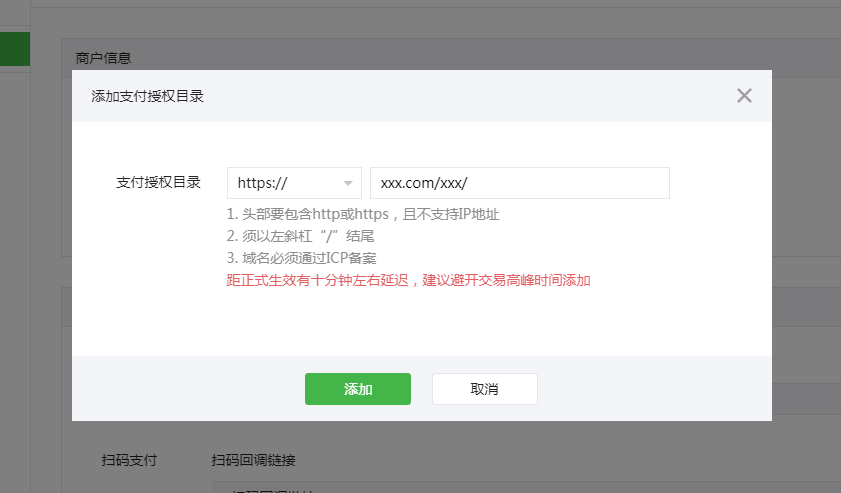Click the 支付授权目录 field label

click(x=159, y=182)
